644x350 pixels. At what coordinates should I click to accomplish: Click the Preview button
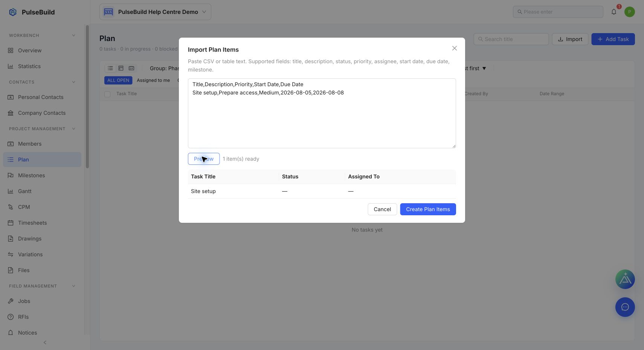point(204,159)
